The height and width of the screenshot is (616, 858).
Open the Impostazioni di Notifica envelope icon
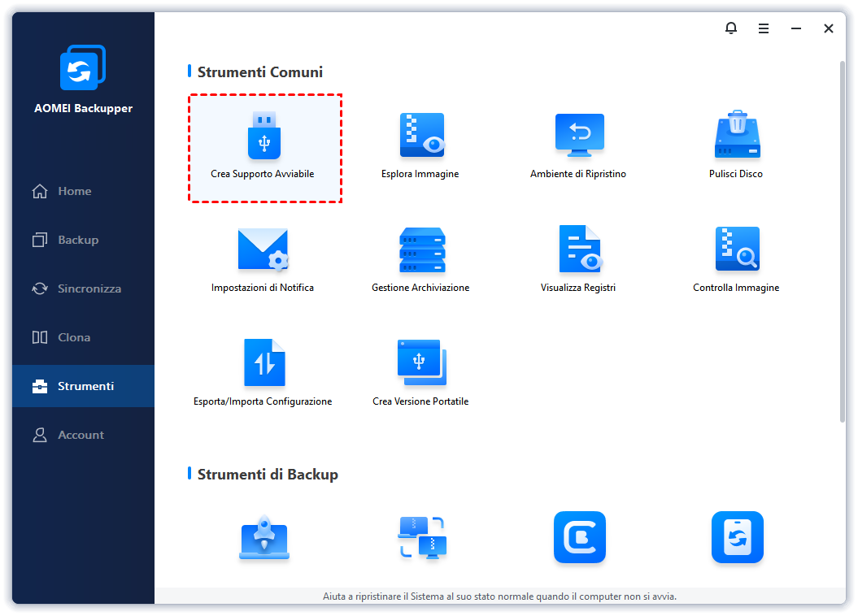(263, 249)
